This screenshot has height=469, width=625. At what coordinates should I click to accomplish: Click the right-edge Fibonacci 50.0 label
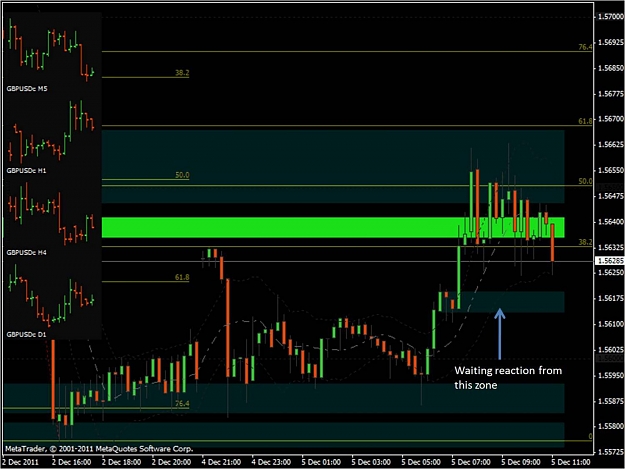click(585, 181)
